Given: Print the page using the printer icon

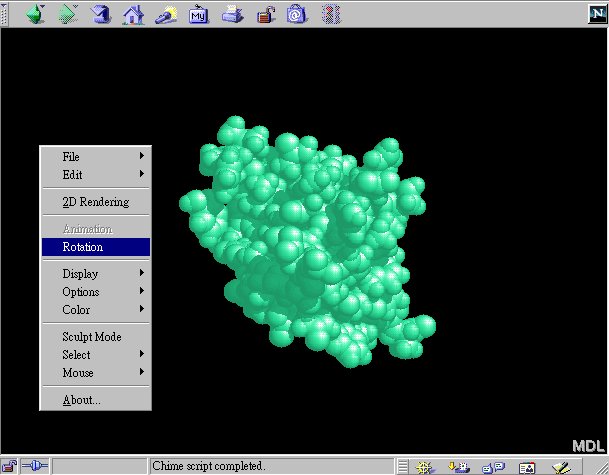Looking at the screenshot, I should click(232, 15).
